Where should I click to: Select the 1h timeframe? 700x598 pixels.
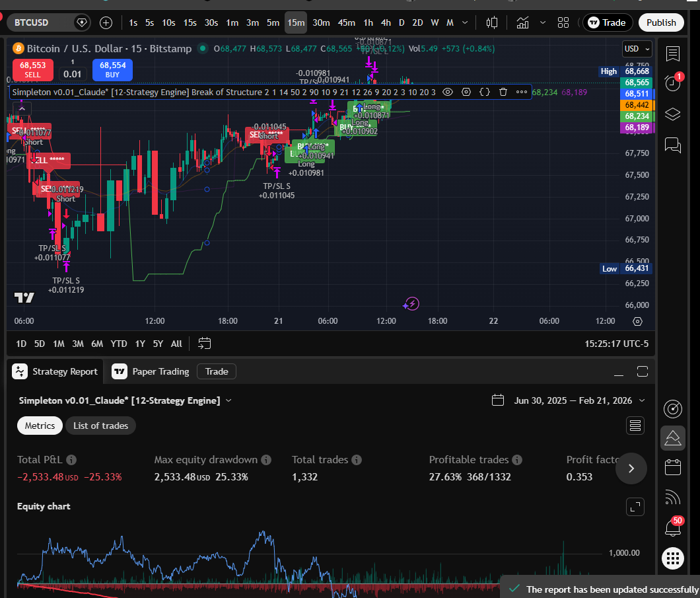368,22
